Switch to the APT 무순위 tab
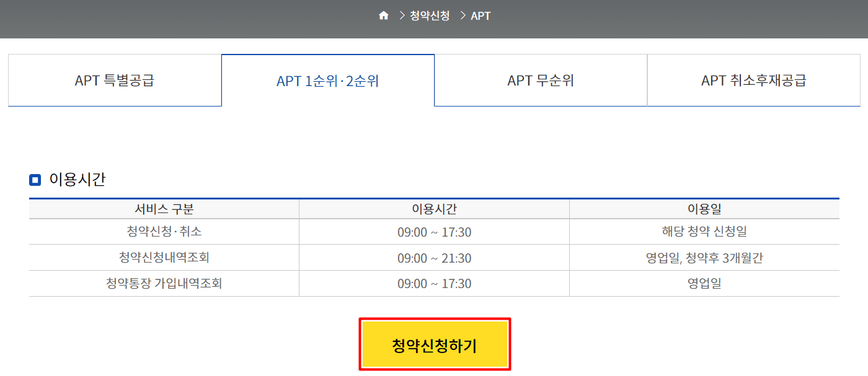 tap(541, 81)
